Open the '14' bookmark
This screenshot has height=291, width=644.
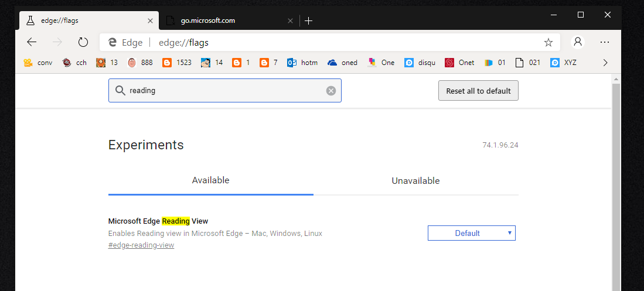[x=212, y=63]
